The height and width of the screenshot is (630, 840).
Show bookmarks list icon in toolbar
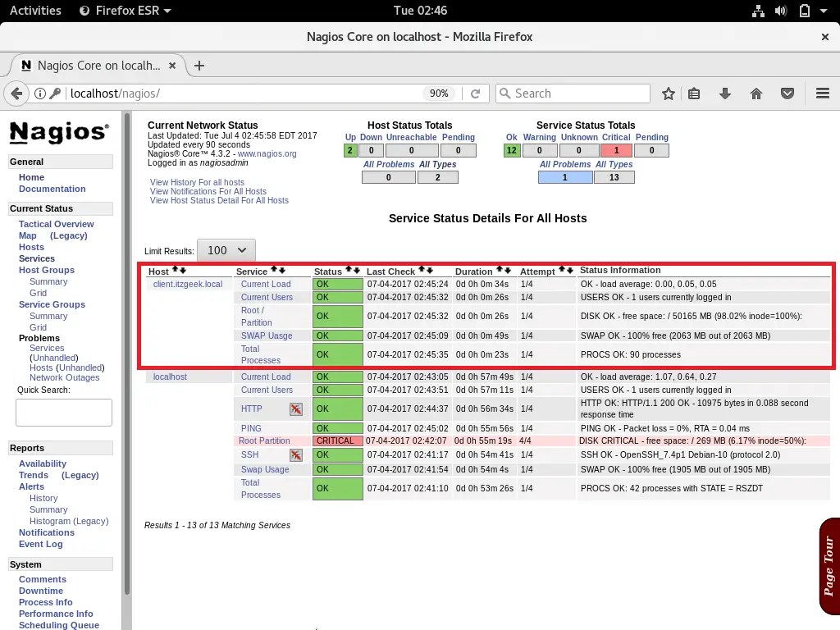694,94
